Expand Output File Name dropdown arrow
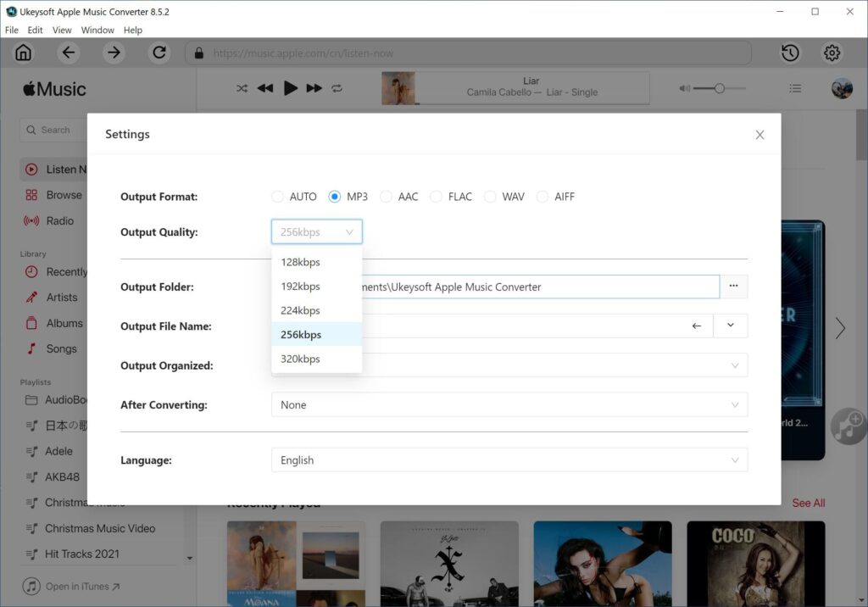Image resolution: width=868 pixels, height=607 pixels. click(x=731, y=326)
